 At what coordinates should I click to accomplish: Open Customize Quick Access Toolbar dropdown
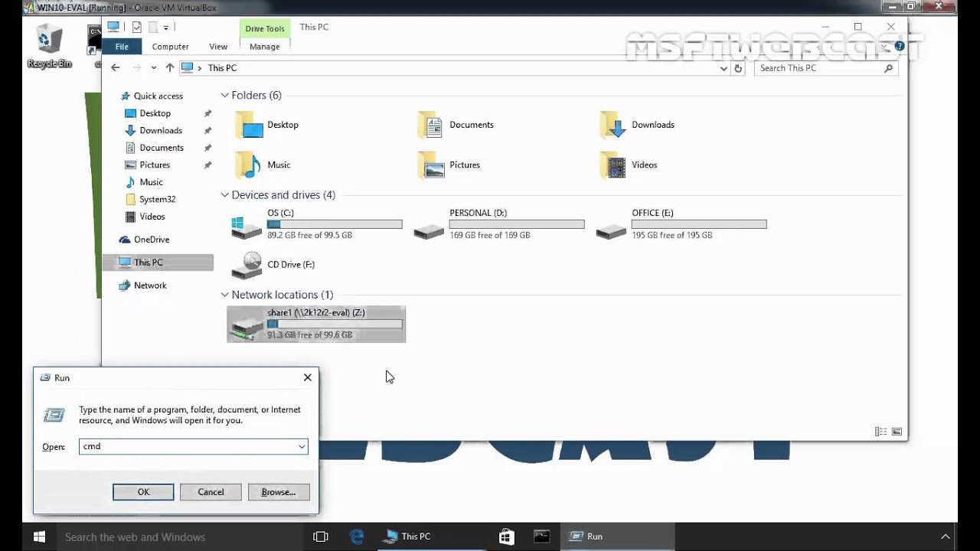point(165,28)
